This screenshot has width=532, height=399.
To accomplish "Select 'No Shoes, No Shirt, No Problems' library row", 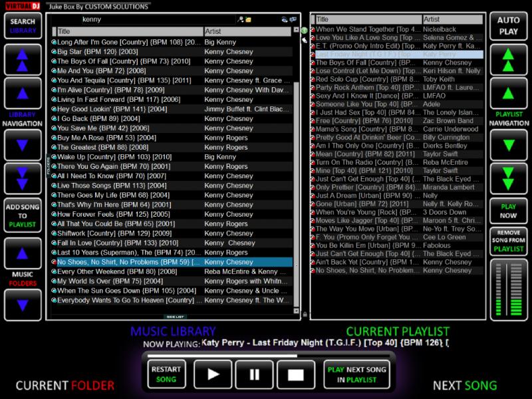I will pos(172,262).
